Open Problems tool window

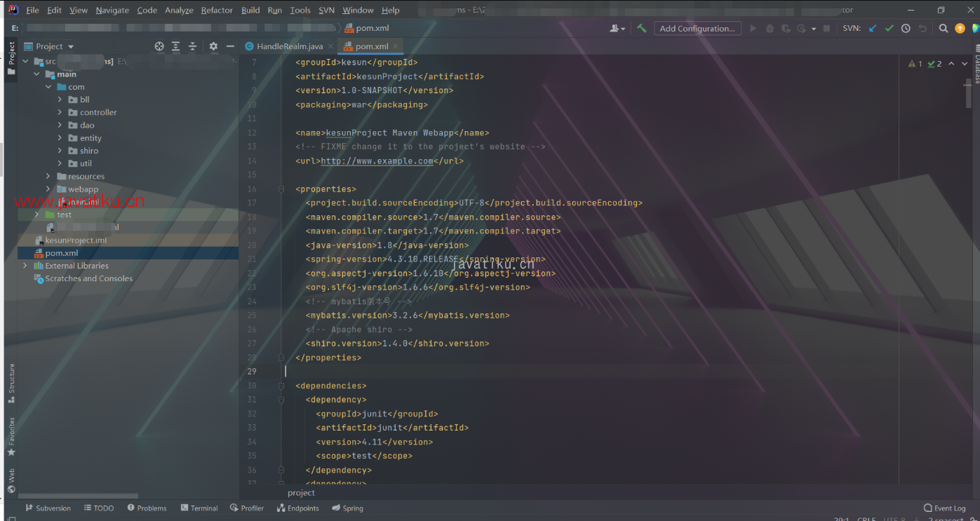pos(147,508)
